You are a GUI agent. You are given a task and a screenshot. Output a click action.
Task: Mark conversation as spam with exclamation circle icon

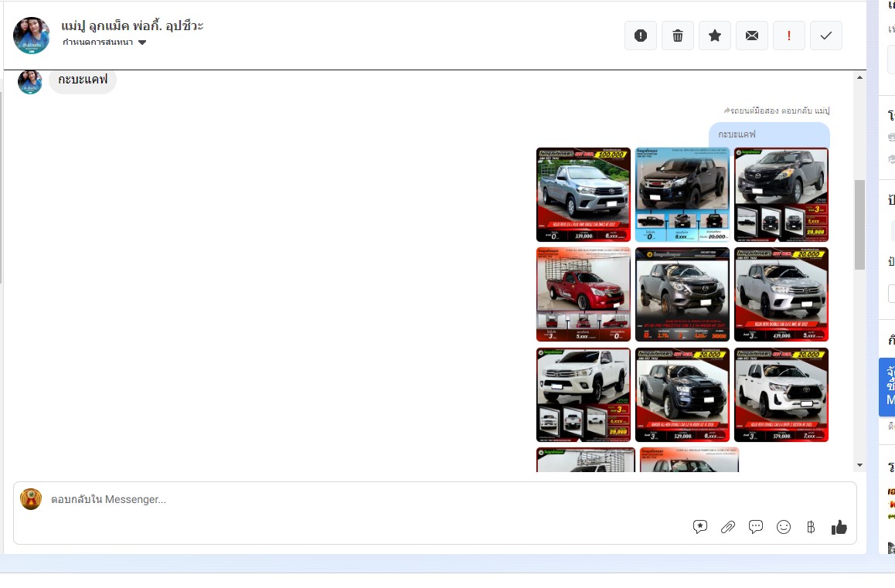[641, 36]
